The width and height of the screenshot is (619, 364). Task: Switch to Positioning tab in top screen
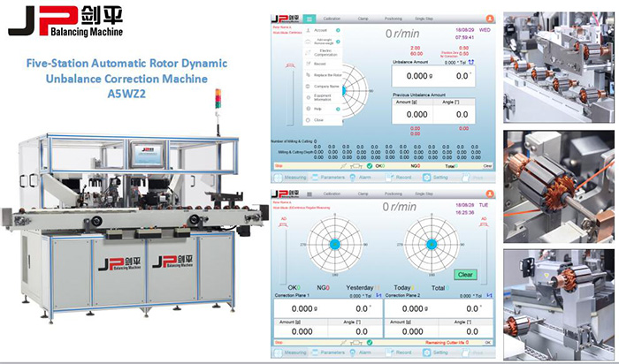[394, 19]
